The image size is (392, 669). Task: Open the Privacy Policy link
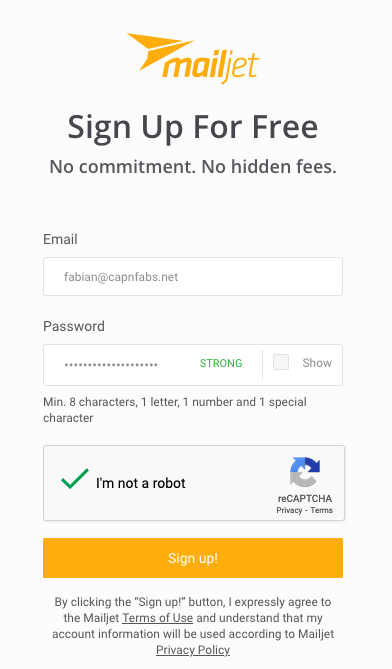tap(193, 650)
